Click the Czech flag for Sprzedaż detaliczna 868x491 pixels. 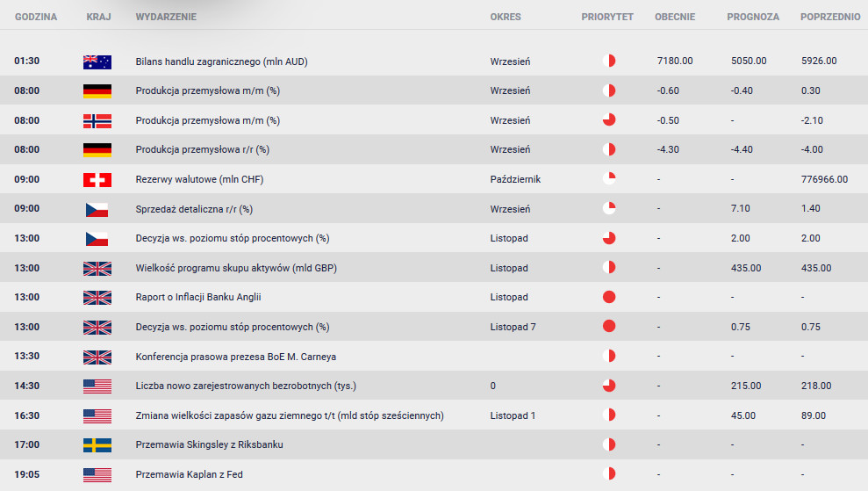pos(97,209)
